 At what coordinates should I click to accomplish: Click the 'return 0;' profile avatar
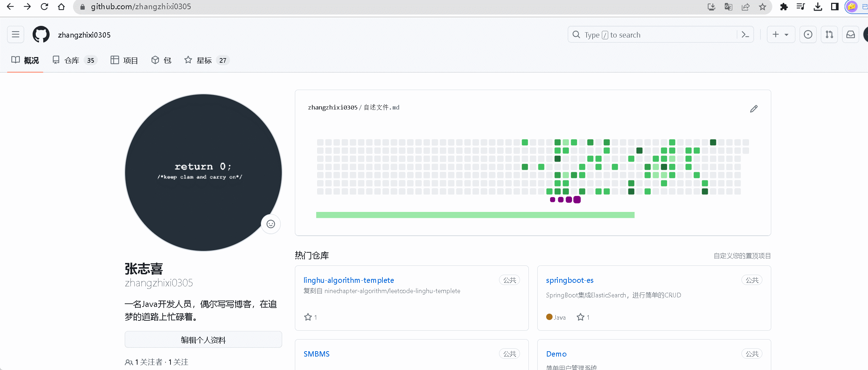(203, 173)
